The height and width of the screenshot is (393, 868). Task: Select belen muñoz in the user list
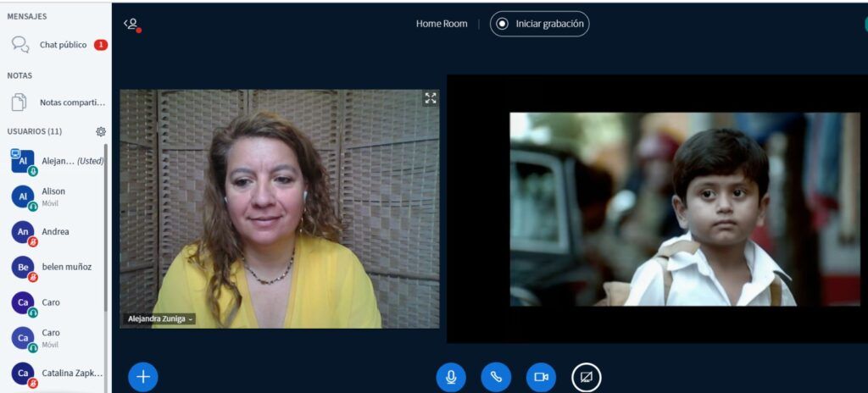click(66, 267)
